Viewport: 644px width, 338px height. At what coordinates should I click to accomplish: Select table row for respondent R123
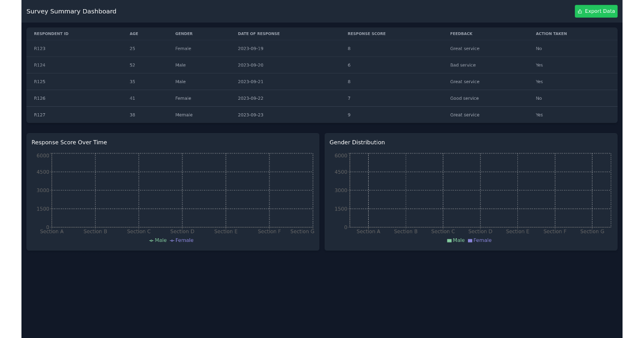(x=215, y=48)
